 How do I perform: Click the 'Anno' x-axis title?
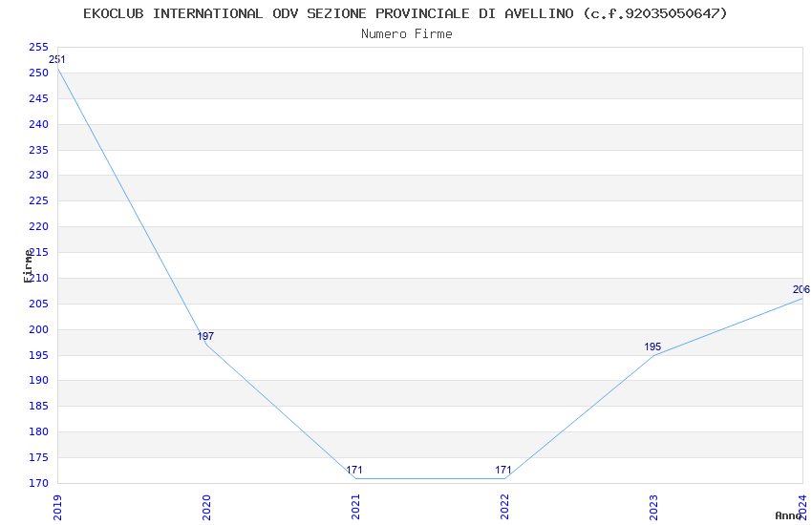click(788, 515)
